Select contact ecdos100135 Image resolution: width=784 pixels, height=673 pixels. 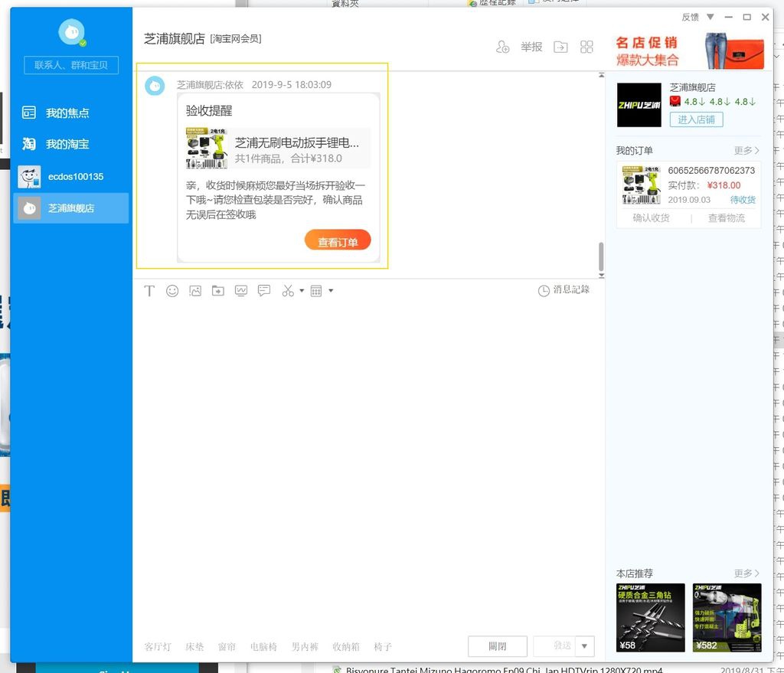point(71,177)
